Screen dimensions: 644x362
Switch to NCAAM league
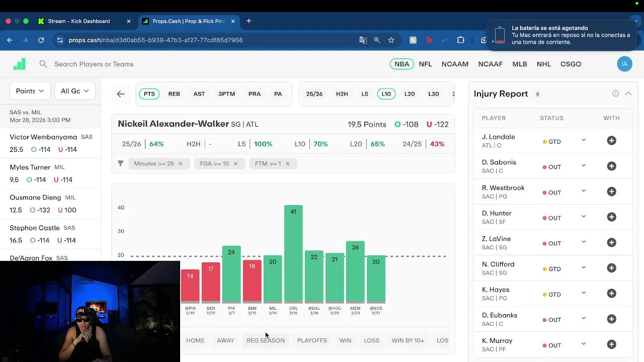[455, 64]
